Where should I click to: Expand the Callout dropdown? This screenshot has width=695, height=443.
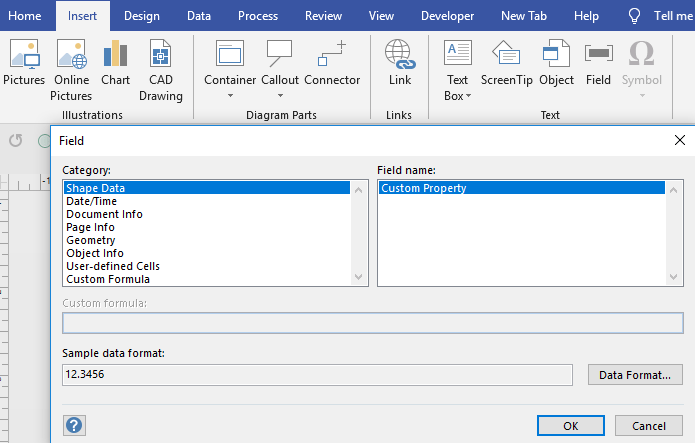279,96
